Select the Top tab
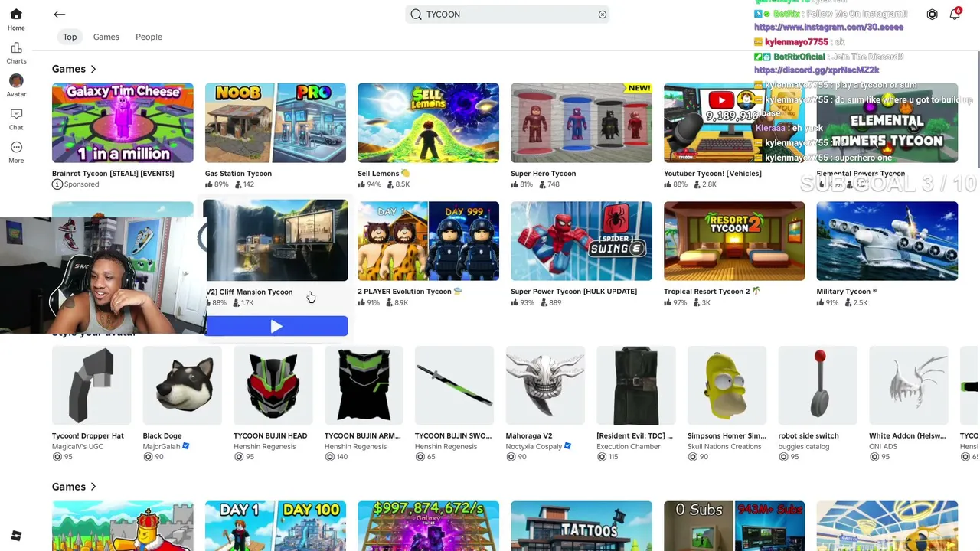Viewport: 980px width, 551px height. tap(70, 37)
